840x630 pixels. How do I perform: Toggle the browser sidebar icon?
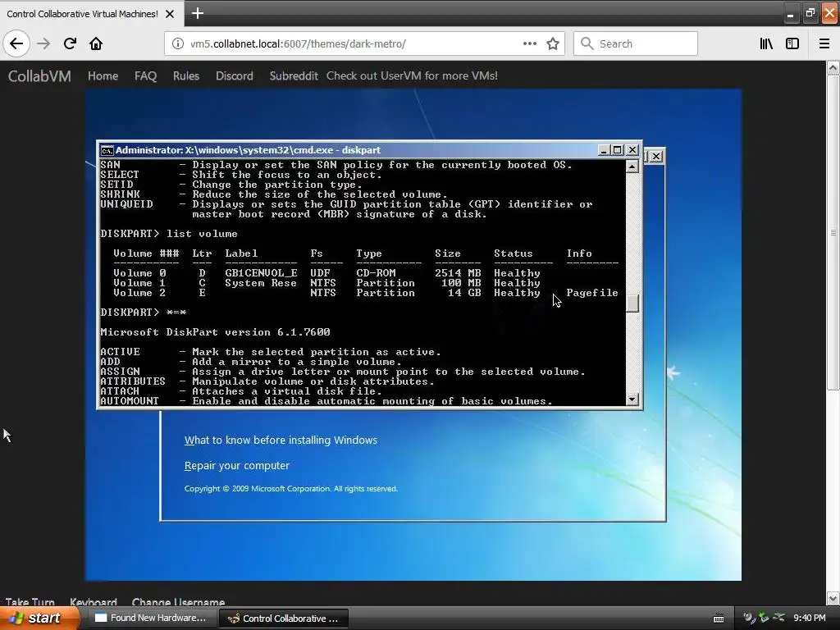tap(792, 43)
